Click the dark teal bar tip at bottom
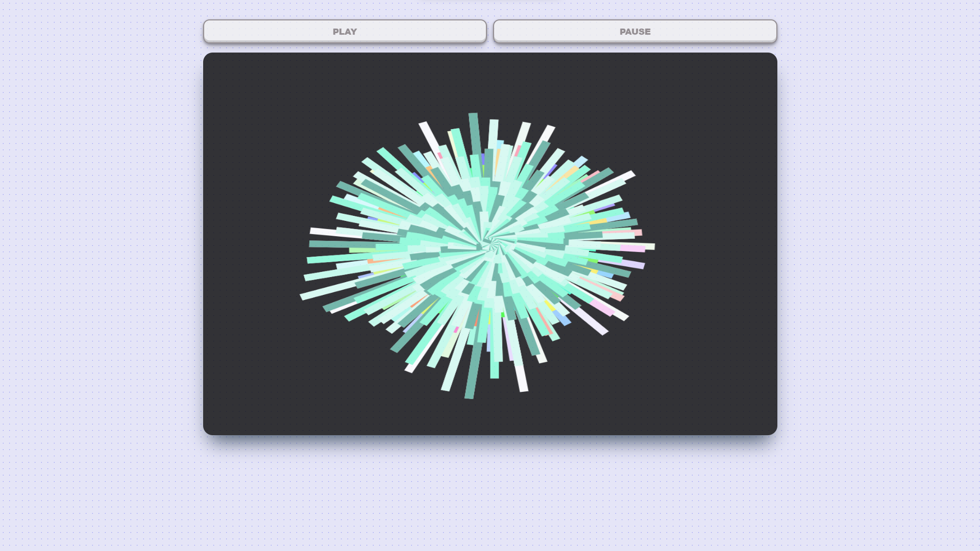Viewport: 980px width, 551px height. (x=470, y=394)
